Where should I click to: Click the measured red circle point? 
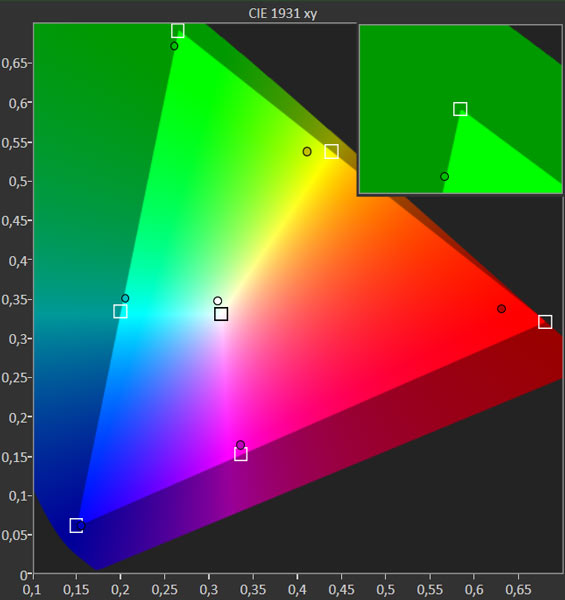pos(501,308)
